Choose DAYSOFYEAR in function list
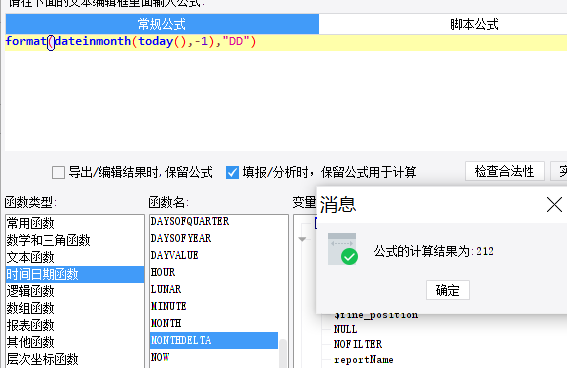The width and height of the screenshot is (567, 368). click(x=214, y=238)
